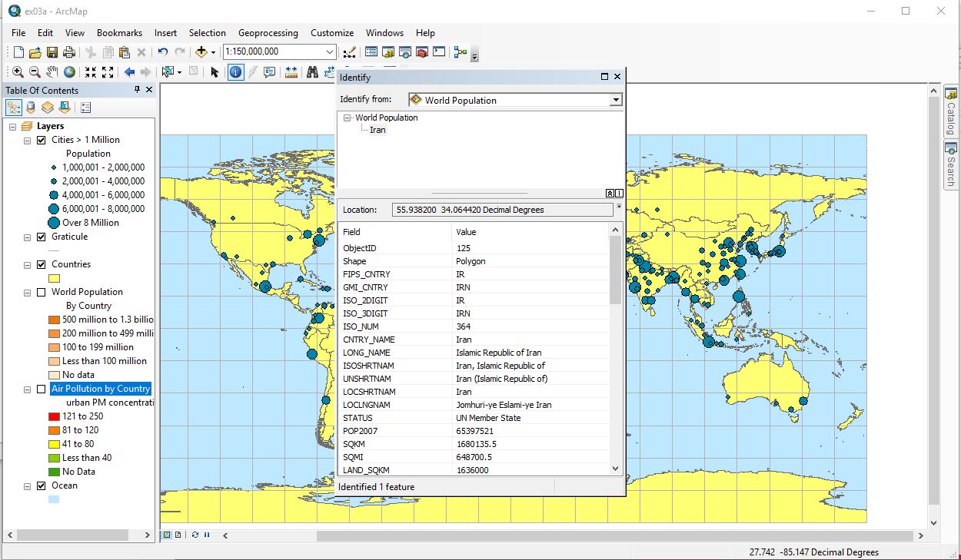
Task: Uncheck the Graticule layer
Action: tap(42, 237)
